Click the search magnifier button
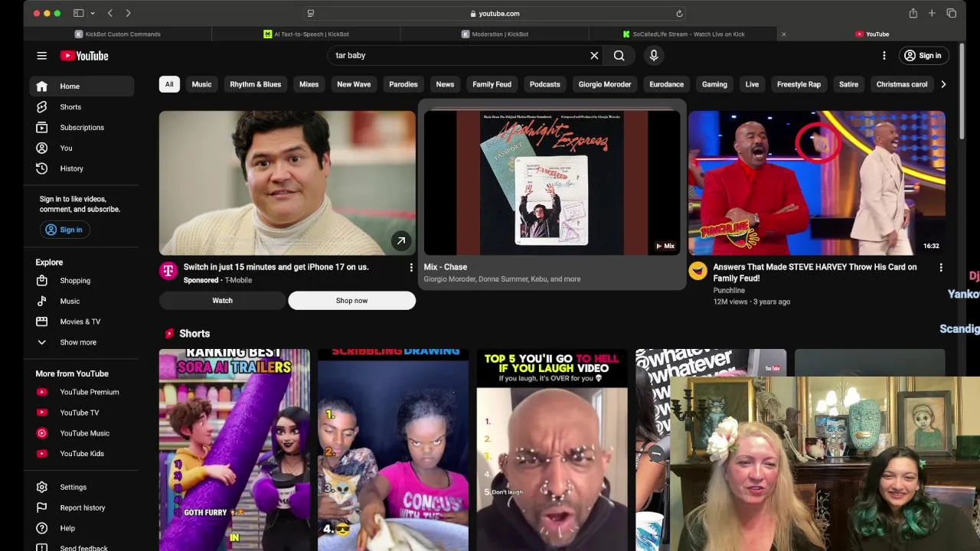 619,55
